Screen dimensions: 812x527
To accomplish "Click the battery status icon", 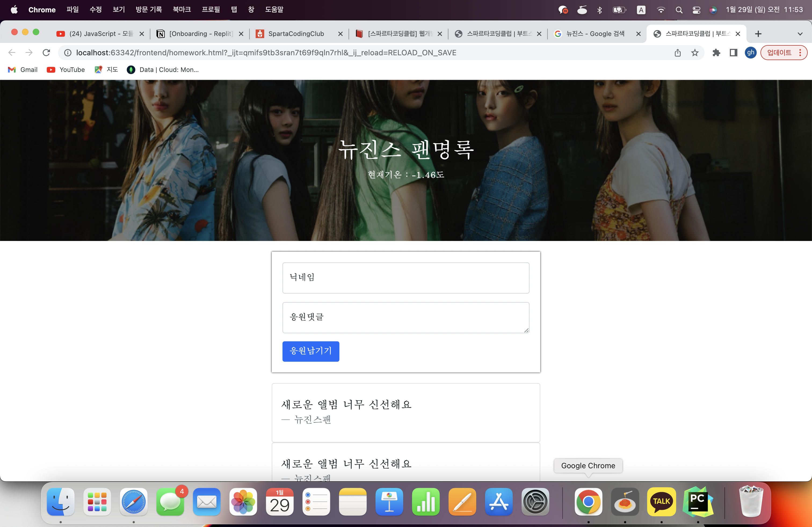I will tap(619, 10).
